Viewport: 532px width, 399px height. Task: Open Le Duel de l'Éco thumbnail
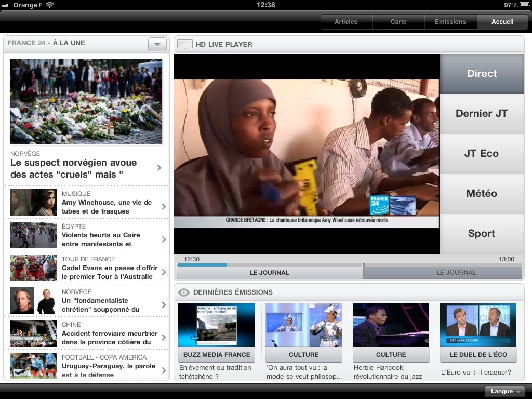tap(478, 325)
